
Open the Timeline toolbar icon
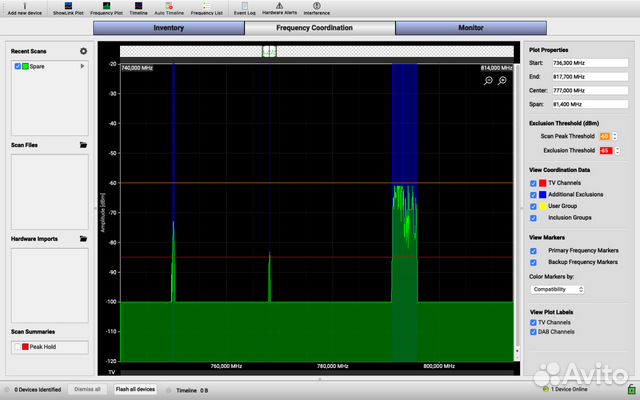point(138,8)
